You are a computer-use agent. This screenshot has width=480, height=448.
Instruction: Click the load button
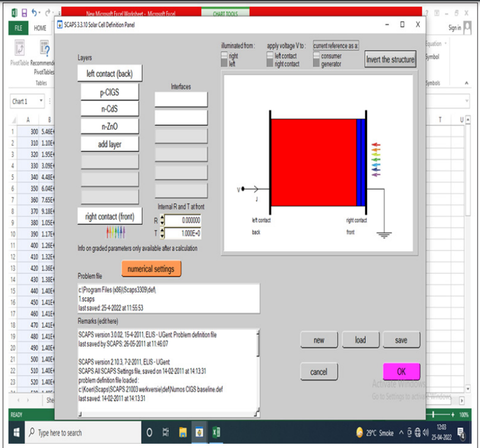coord(360,340)
